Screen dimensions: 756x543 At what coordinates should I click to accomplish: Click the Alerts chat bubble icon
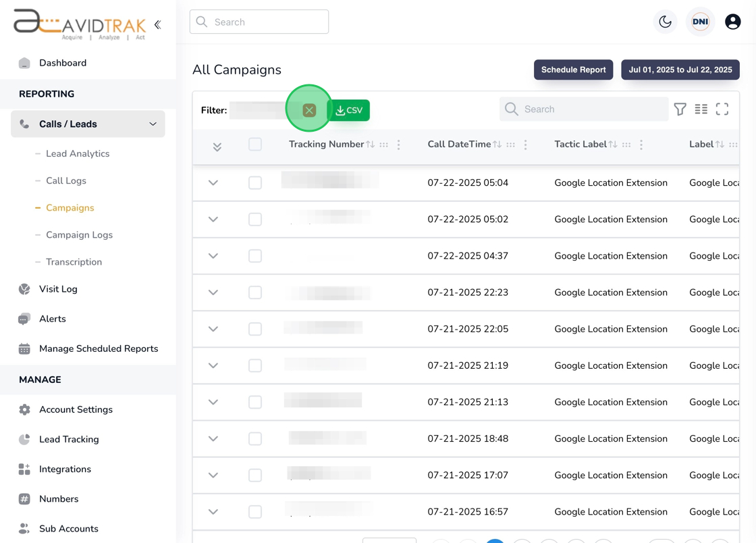click(24, 319)
